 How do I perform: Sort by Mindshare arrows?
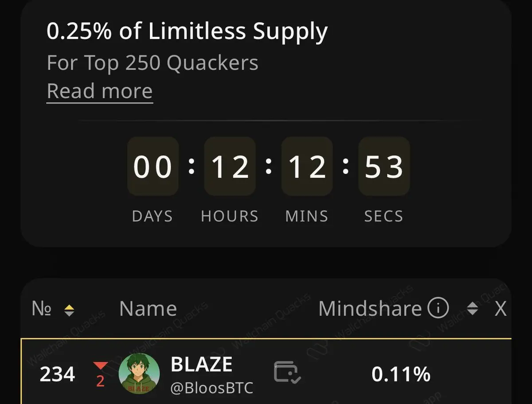[473, 309]
